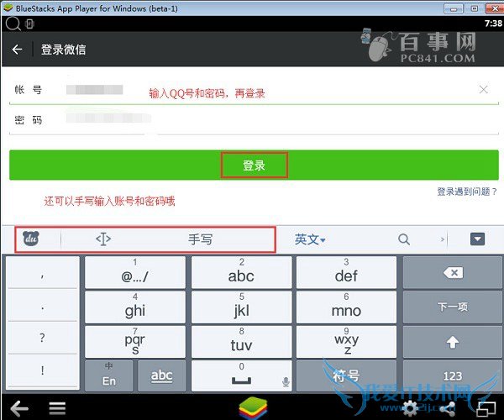Switch to the 123 number keyboard
This screenshot has width=504, height=420.
tap(453, 375)
